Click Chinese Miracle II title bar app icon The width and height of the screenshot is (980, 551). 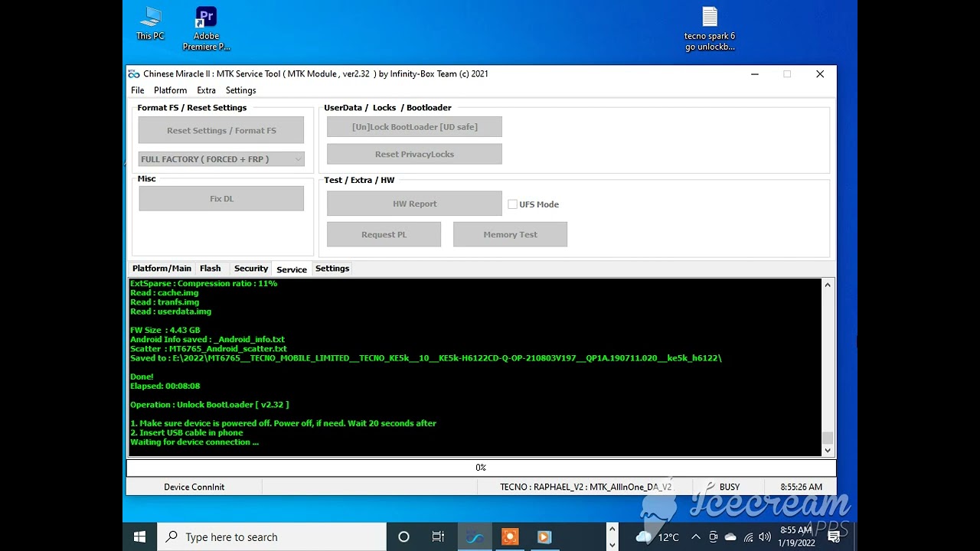pos(134,74)
